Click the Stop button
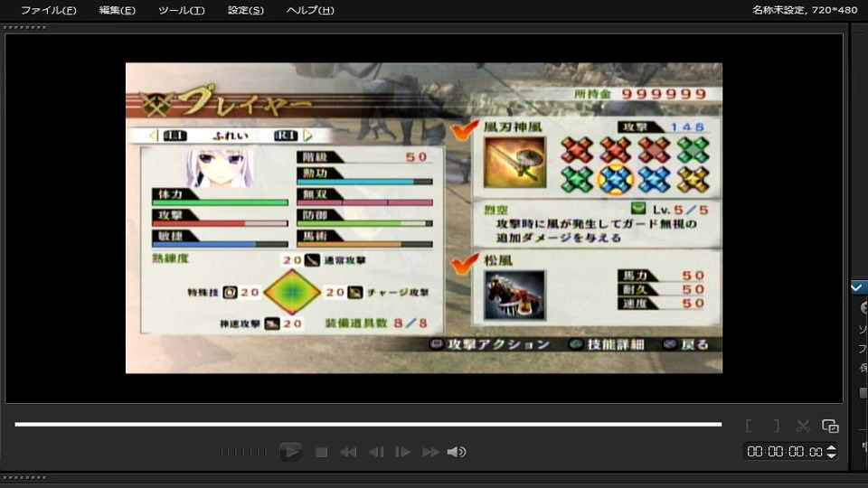This screenshot has width=868, height=488. click(321, 453)
